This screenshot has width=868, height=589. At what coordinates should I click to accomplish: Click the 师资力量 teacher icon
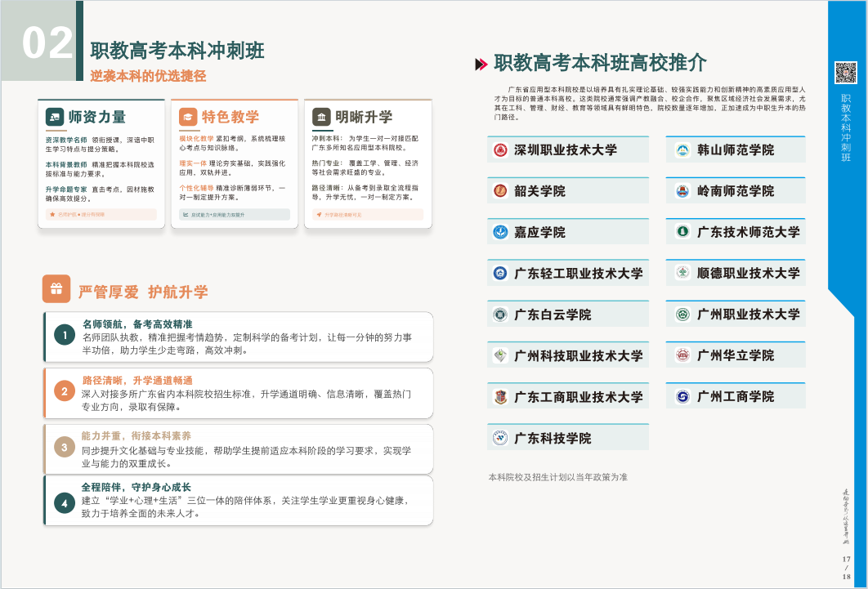pos(55,118)
